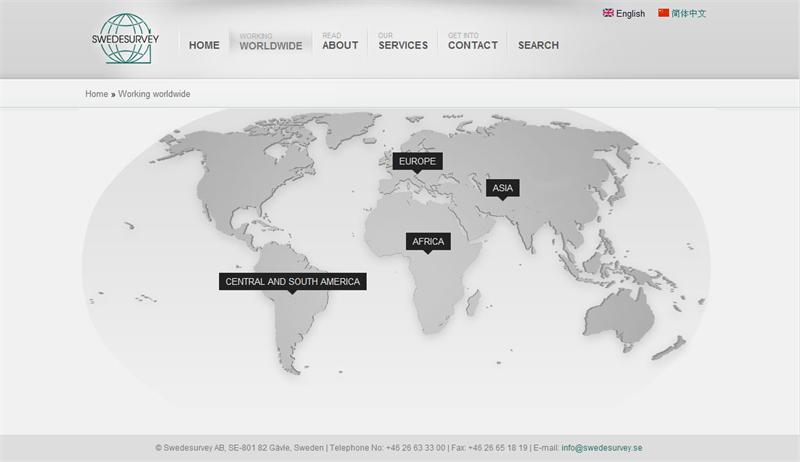Switch language to English

(x=630, y=14)
